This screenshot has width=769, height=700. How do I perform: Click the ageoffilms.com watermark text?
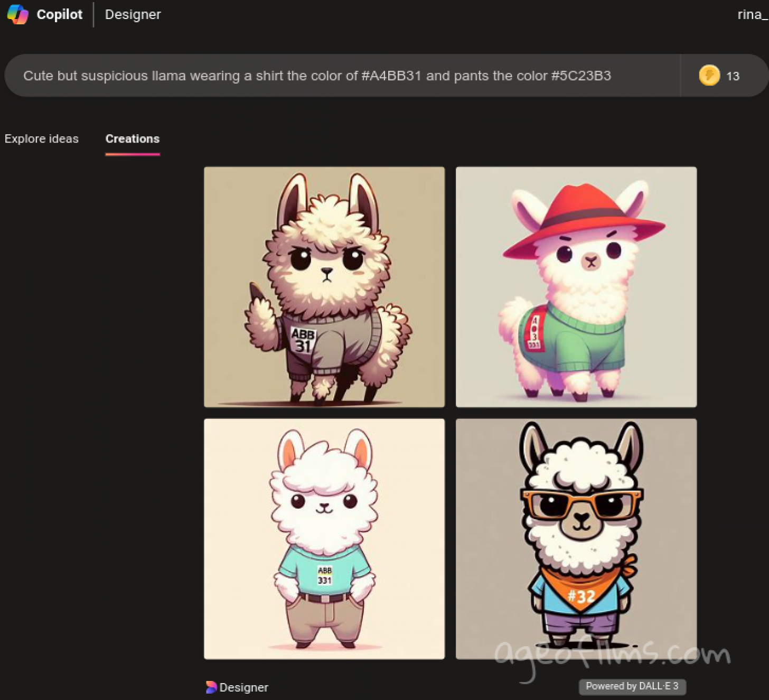pyautogui.click(x=613, y=655)
